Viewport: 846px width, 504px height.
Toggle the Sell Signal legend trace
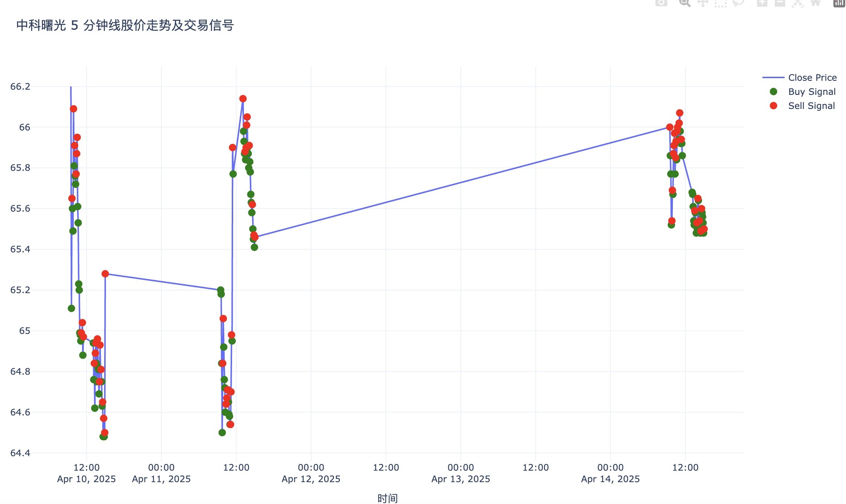[x=799, y=106]
